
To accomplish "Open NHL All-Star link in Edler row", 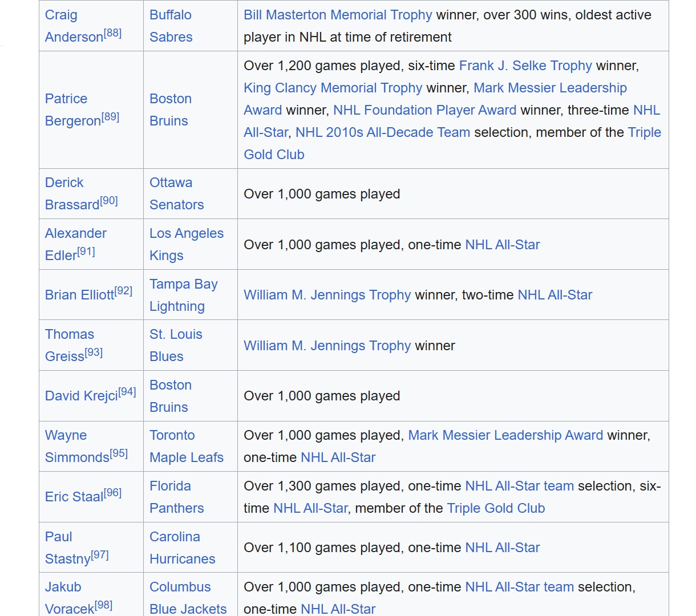I will click(x=503, y=245).
